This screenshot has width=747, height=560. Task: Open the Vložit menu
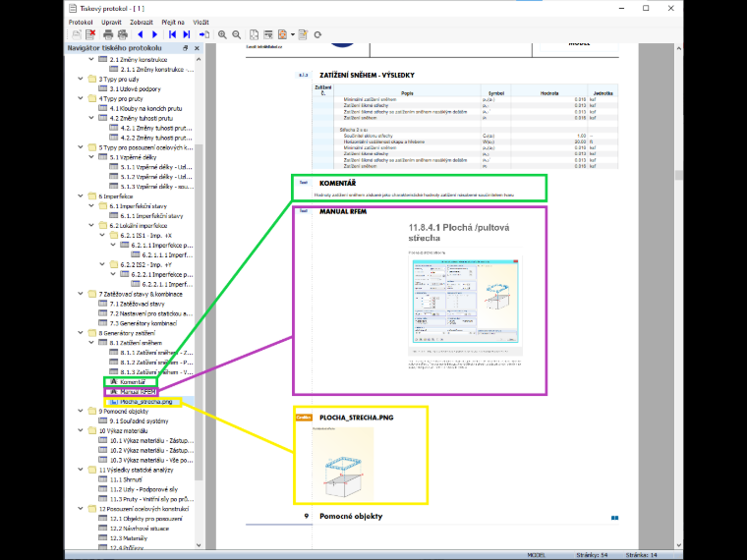(x=201, y=22)
